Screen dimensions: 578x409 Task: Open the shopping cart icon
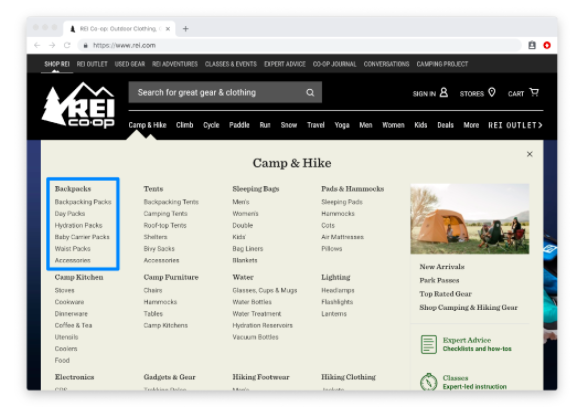[x=534, y=92]
